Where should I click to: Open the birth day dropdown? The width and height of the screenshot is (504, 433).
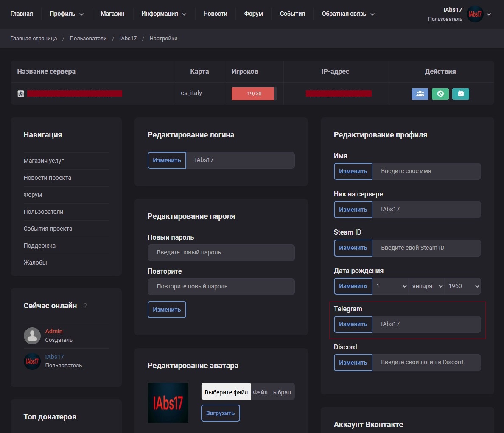click(x=391, y=286)
